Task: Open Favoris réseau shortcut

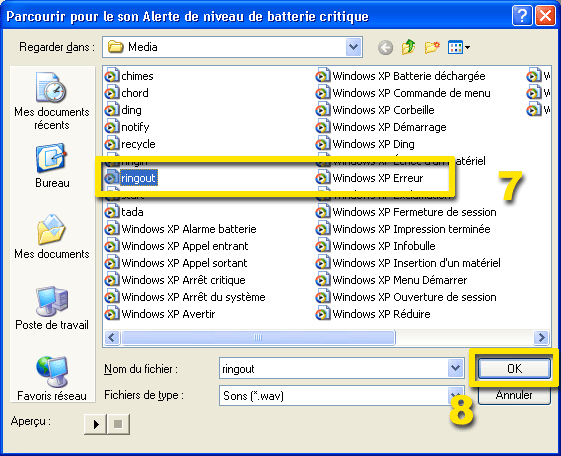Action: [52, 378]
